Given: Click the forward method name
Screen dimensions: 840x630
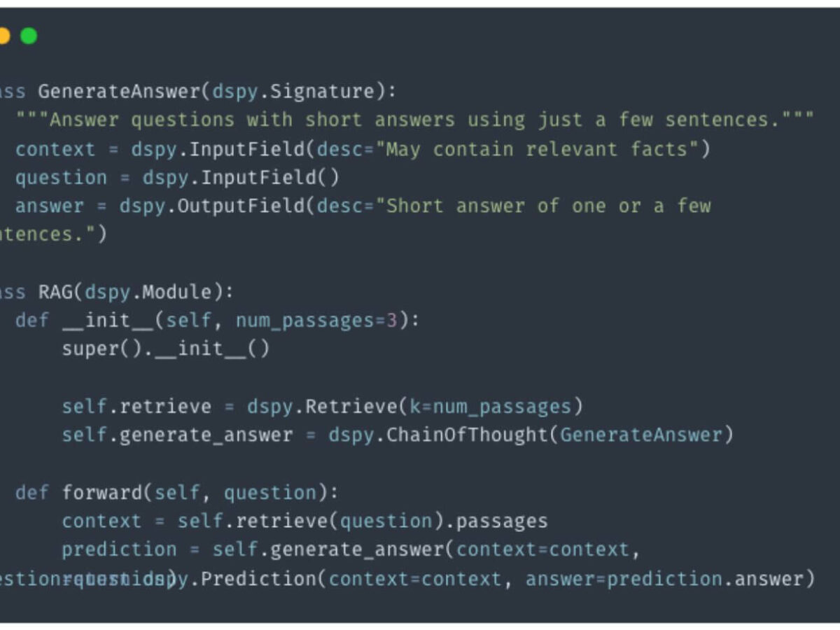Looking at the screenshot, I should (x=102, y=493).
